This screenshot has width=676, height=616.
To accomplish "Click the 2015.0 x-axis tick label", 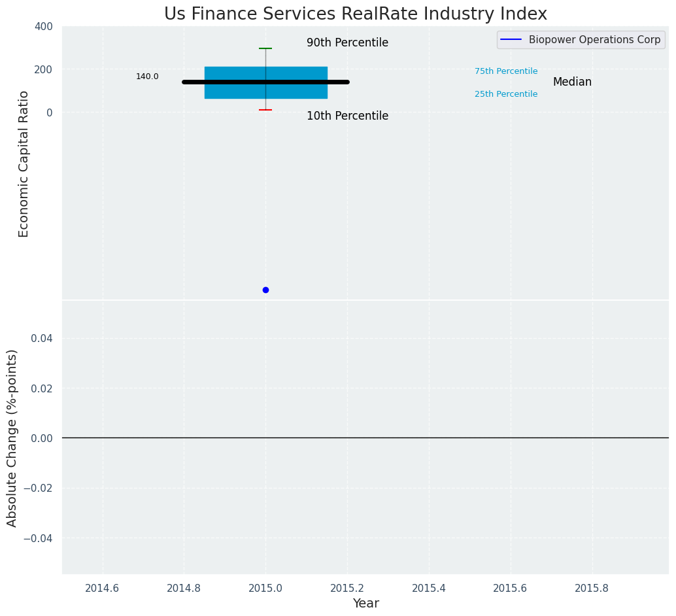I will coord(265,588).
